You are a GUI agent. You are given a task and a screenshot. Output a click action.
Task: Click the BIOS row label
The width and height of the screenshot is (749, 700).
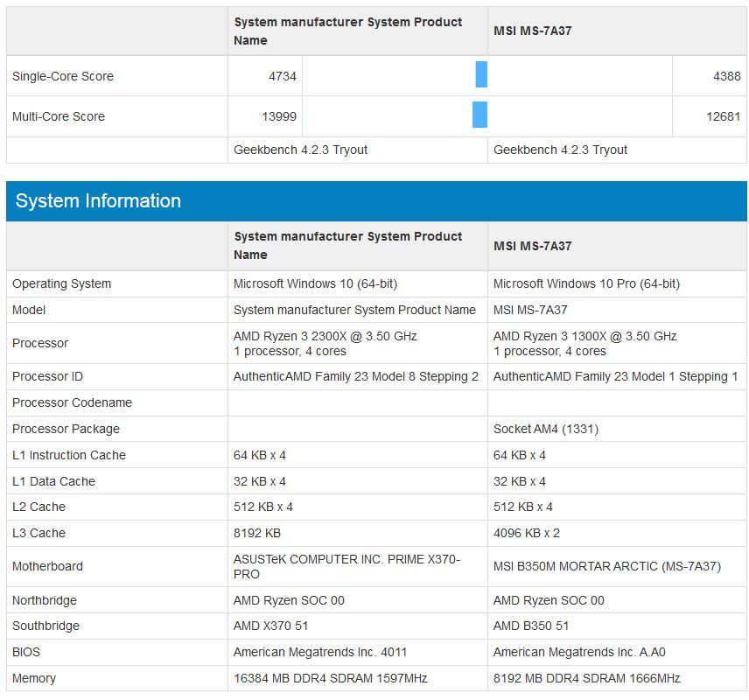click(x=26, y=652)
